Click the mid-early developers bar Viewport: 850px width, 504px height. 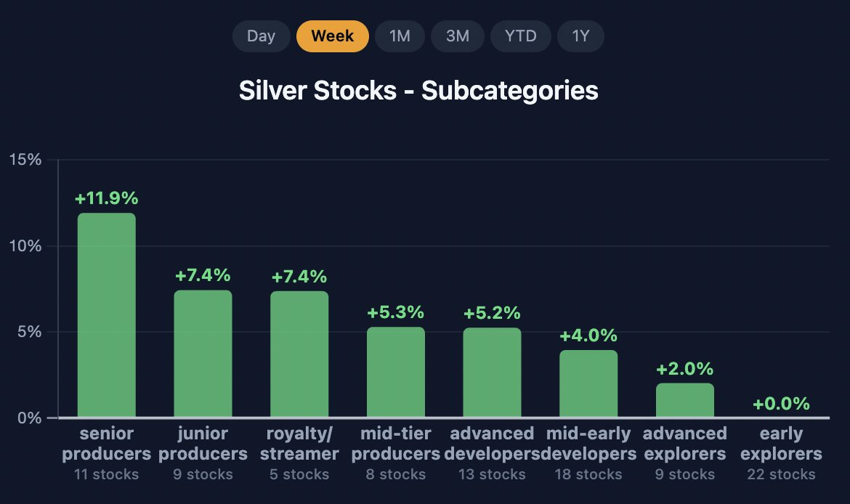pyautogui.click(x=588, y=383)
